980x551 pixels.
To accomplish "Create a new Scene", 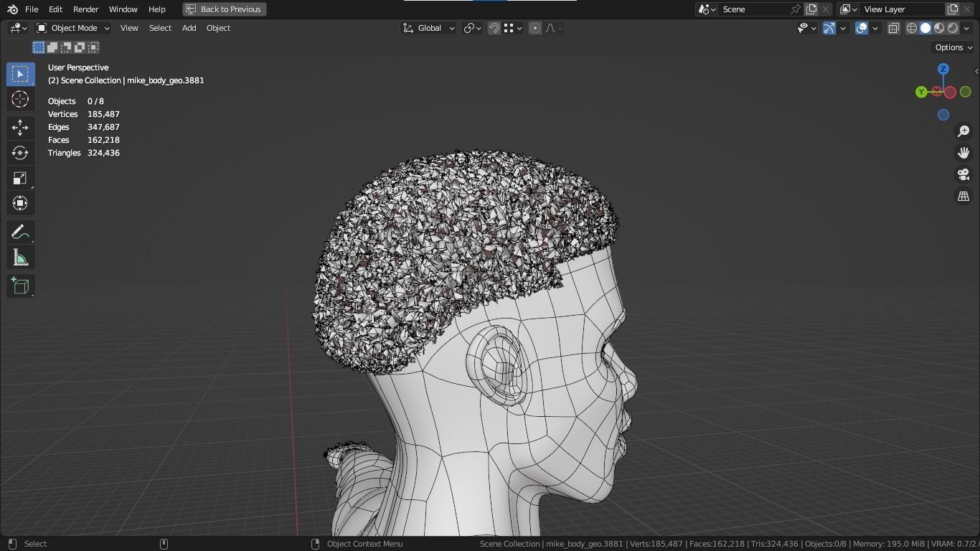I will tap(811, 9).
